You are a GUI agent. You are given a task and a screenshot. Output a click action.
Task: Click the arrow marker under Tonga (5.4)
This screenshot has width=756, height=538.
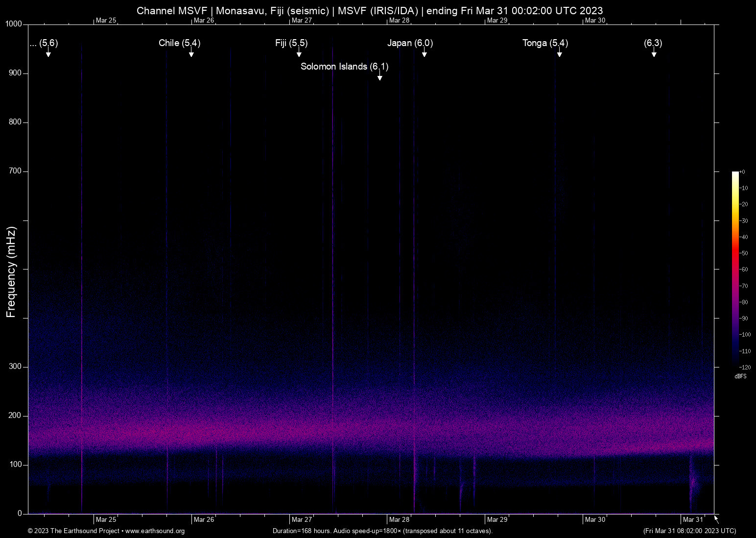(559, 53)
